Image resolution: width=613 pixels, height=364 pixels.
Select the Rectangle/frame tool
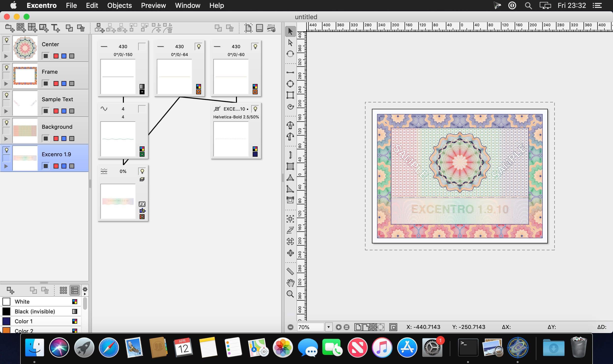pos(290,95)
